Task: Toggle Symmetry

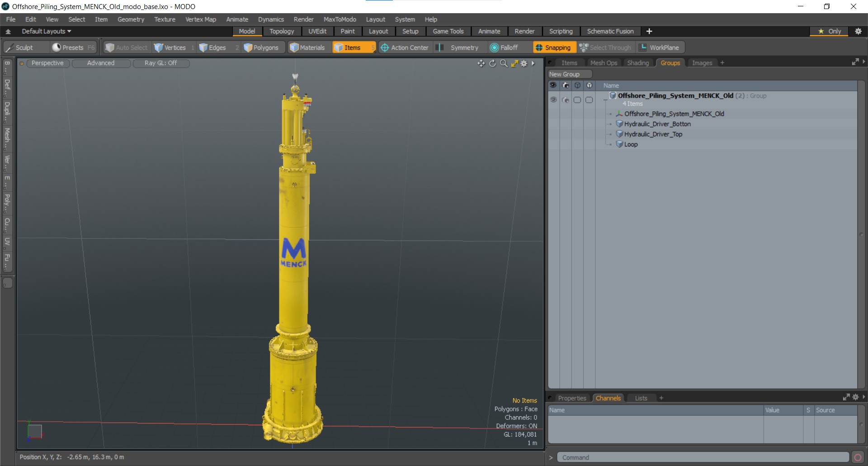Action: coord(459,48)
